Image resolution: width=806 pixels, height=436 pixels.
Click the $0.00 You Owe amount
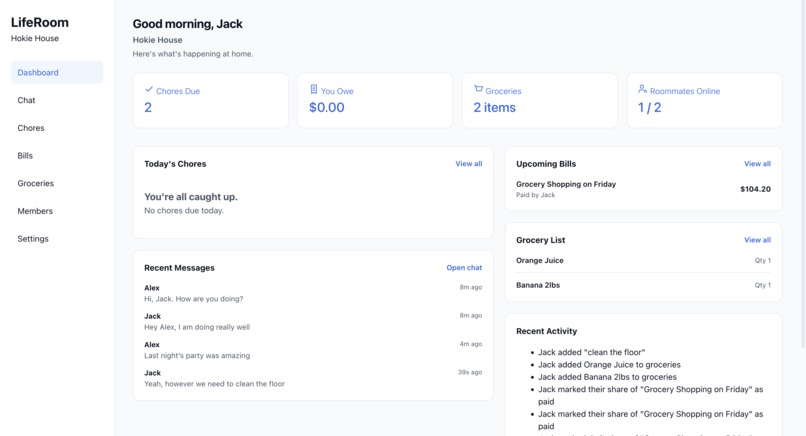(326, 107)
